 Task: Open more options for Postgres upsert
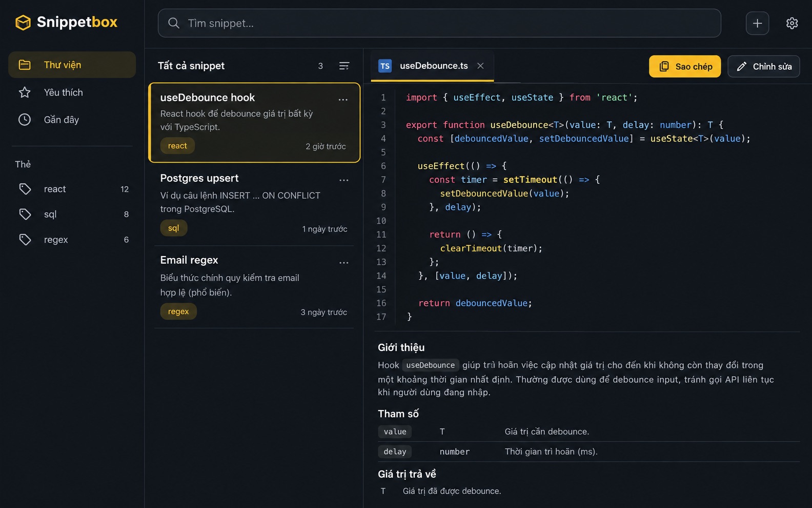pos(344,180)
